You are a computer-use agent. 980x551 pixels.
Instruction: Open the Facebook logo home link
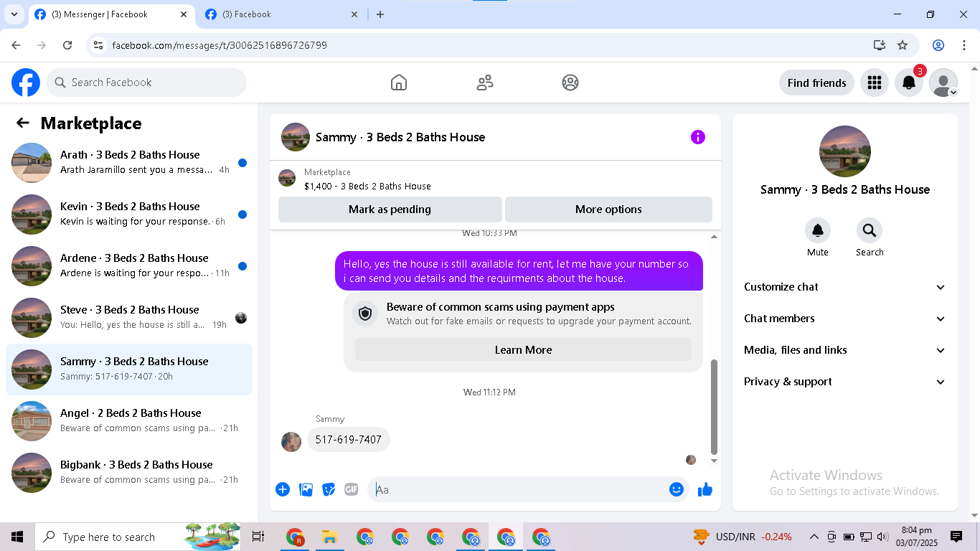coord(26,83)
